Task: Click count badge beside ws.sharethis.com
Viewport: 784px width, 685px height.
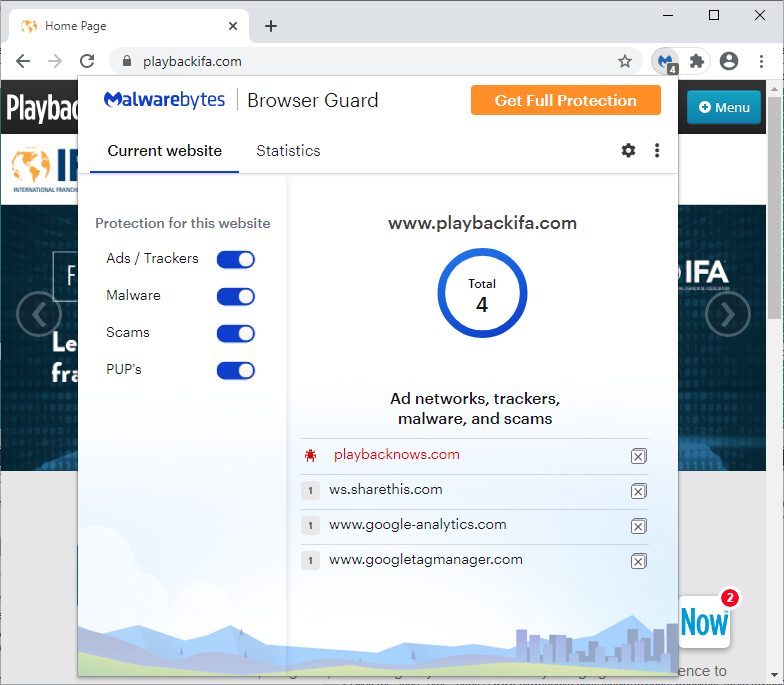Action: click(x=310, y=490)
